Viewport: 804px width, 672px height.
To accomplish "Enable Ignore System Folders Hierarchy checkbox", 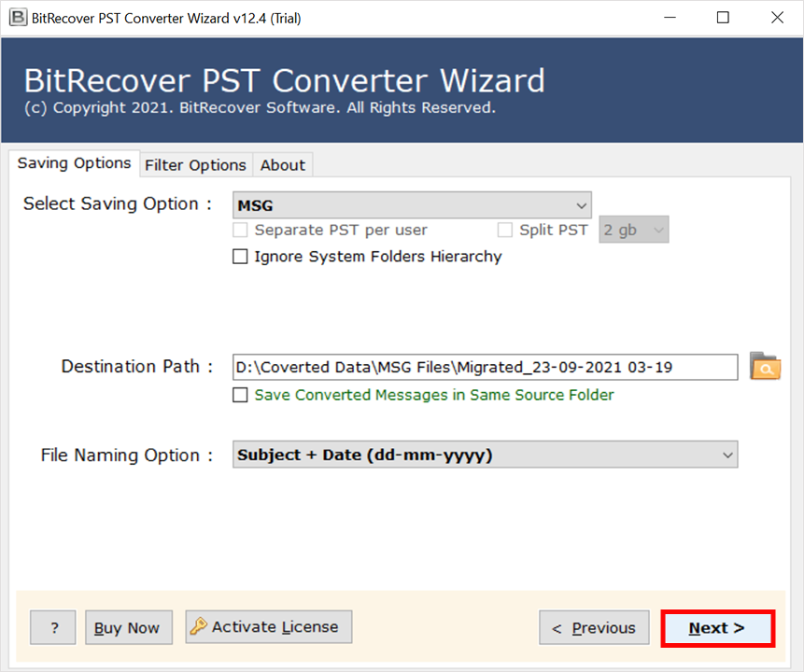I will 240,257.
